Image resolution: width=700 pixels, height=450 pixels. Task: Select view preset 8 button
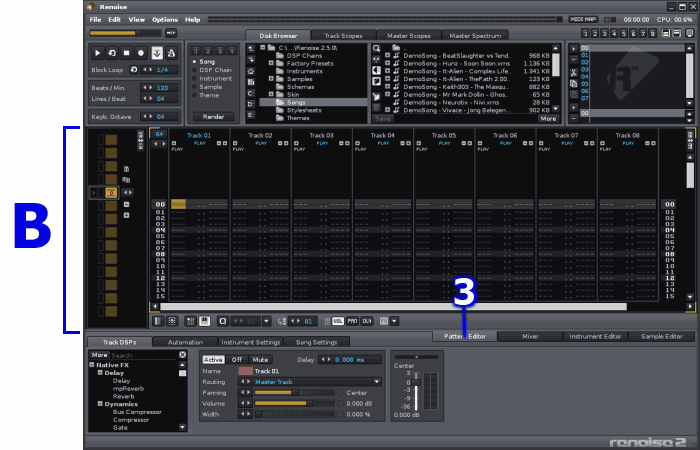(x=653, y=33)
